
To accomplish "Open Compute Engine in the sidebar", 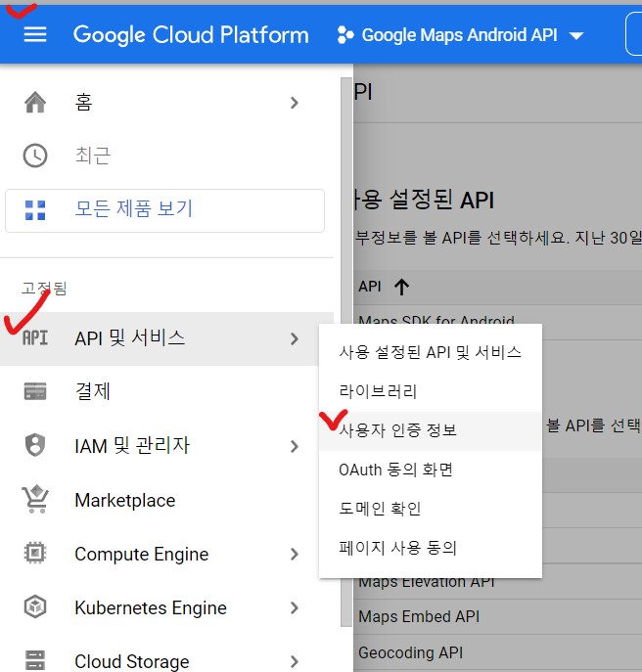I will point(166,555).
